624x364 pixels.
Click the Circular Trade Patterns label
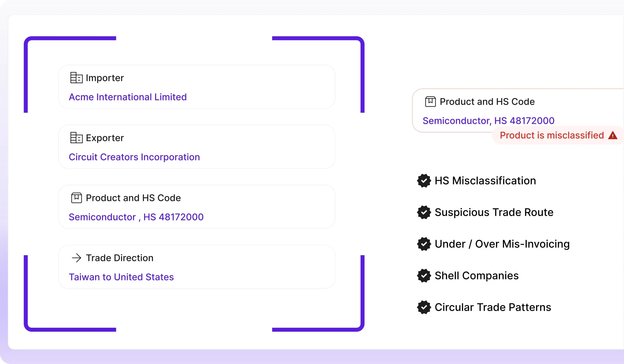click(493, 307)
